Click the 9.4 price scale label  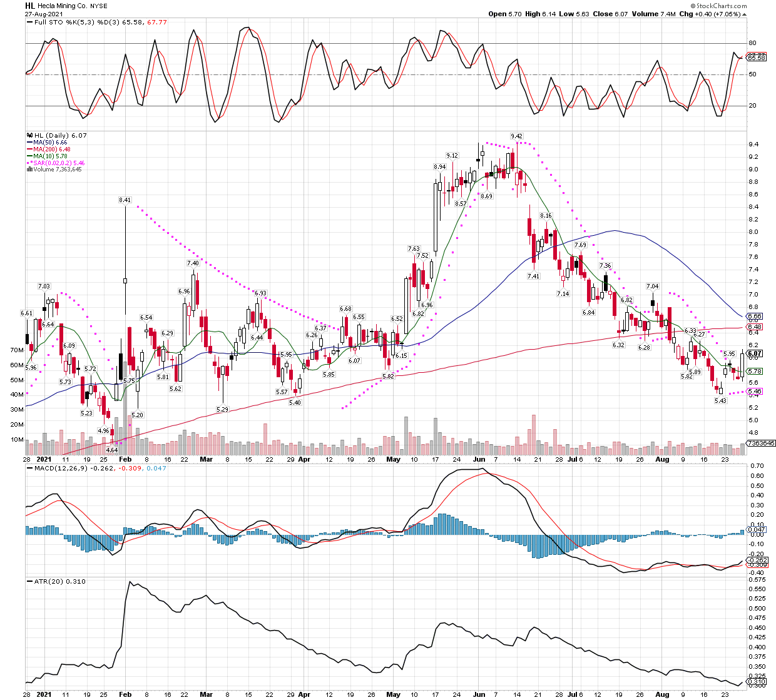(753, 144)
